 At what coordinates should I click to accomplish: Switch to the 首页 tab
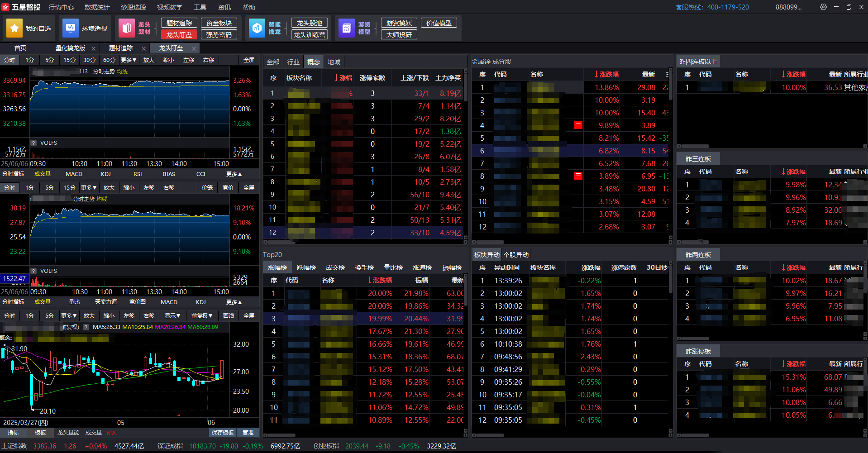[x=20, y=48]
